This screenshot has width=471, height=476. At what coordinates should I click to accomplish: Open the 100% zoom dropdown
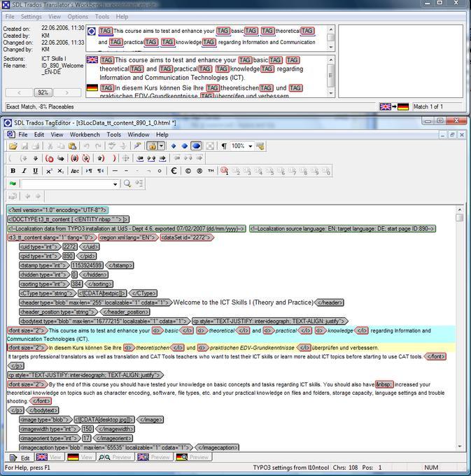[251, 146]
